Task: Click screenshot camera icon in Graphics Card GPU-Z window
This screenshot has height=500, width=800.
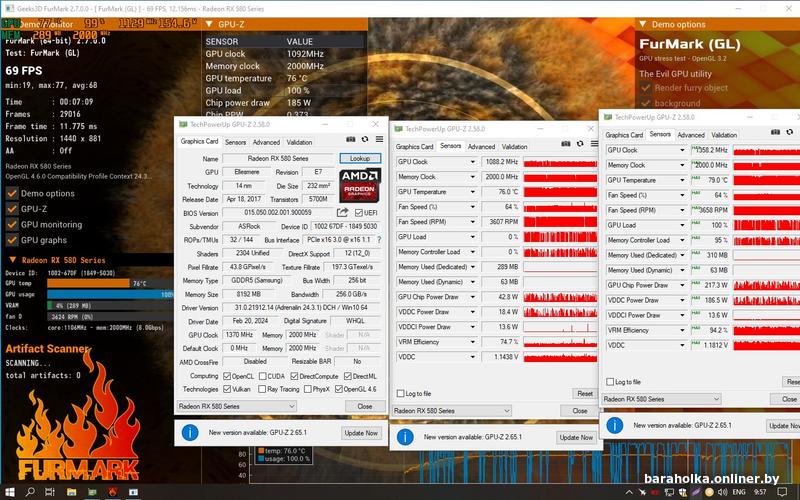Action: pos(351,139)
